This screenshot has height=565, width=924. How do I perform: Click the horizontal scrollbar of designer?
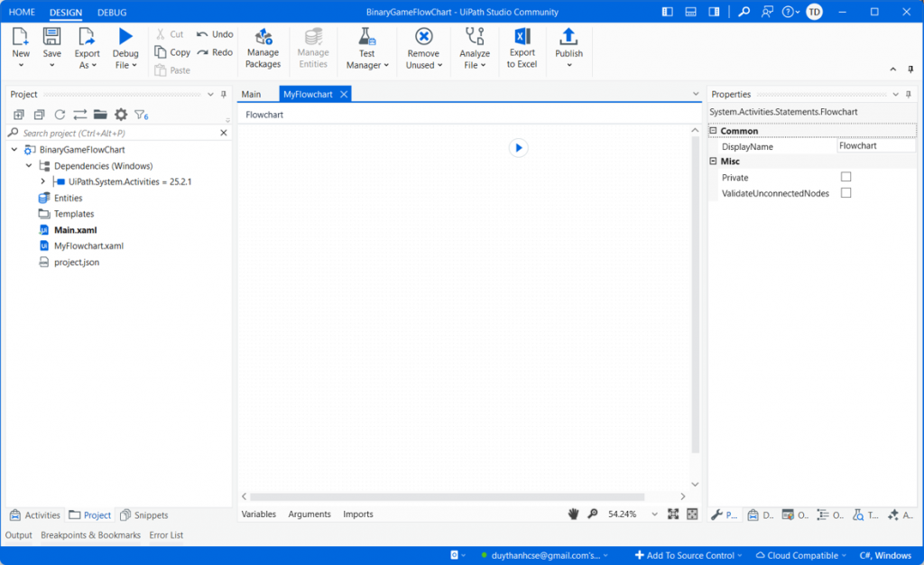pyautogui.click(x=447, y=496)
